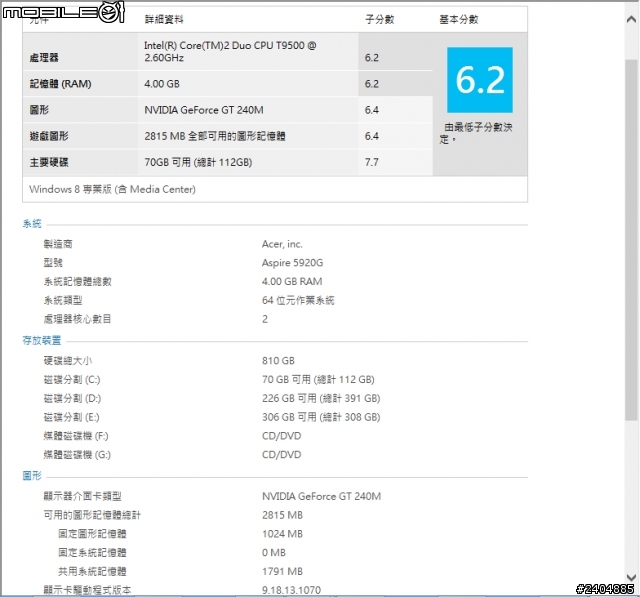Click the 子分數 column header
The height and width of the screenshot is (597, 640).
[x=380, y=19]
